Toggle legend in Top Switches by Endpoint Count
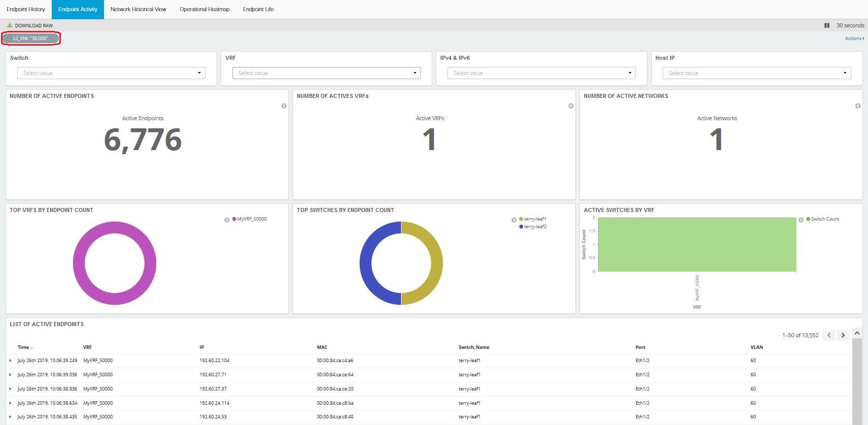The image size is (868, 425). point(514,220)
